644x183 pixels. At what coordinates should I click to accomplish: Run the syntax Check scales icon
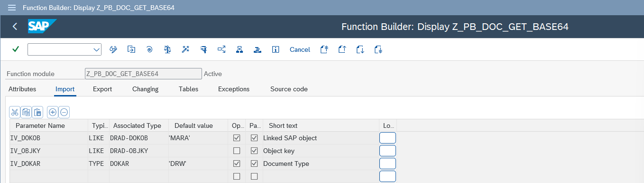pos(167,49)
